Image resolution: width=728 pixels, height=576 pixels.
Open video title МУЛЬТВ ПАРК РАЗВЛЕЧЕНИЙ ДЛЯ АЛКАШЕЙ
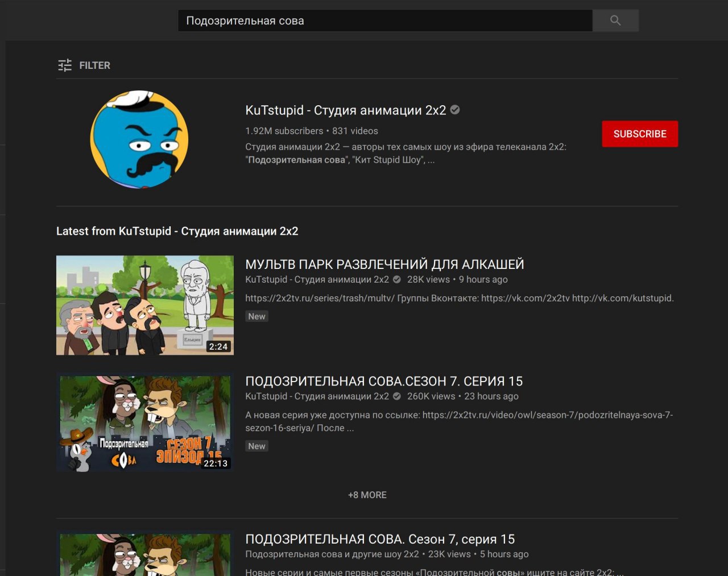point(384,264)
